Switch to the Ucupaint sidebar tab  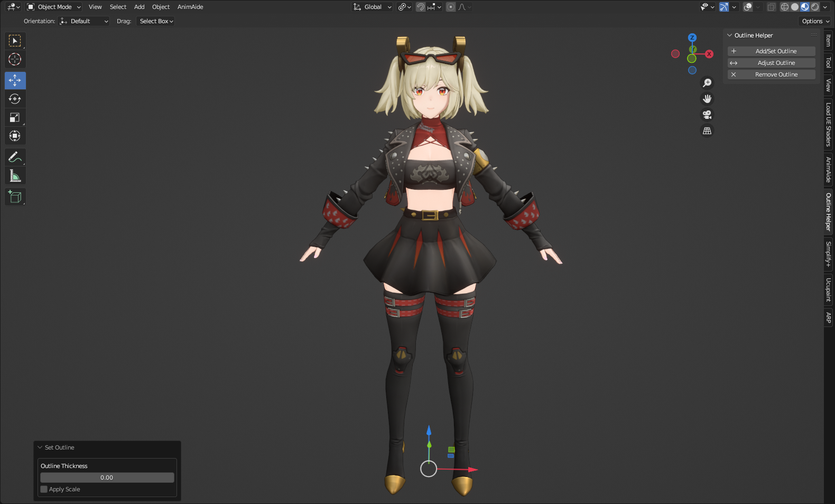tap(829, 290)
